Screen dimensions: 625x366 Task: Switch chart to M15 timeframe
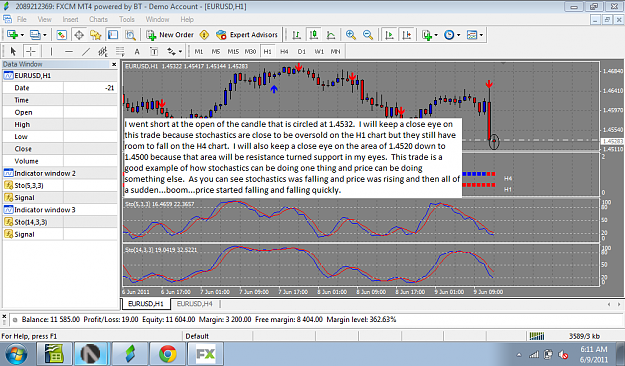pyautogui.click(x=233, y=51)
